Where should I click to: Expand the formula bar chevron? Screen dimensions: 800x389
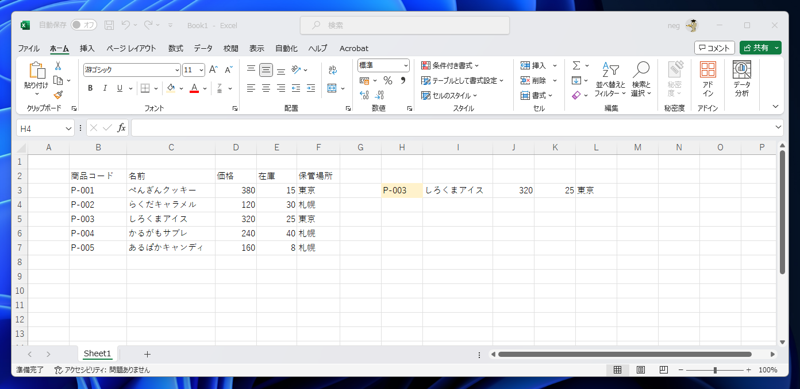tap(778, 127)
